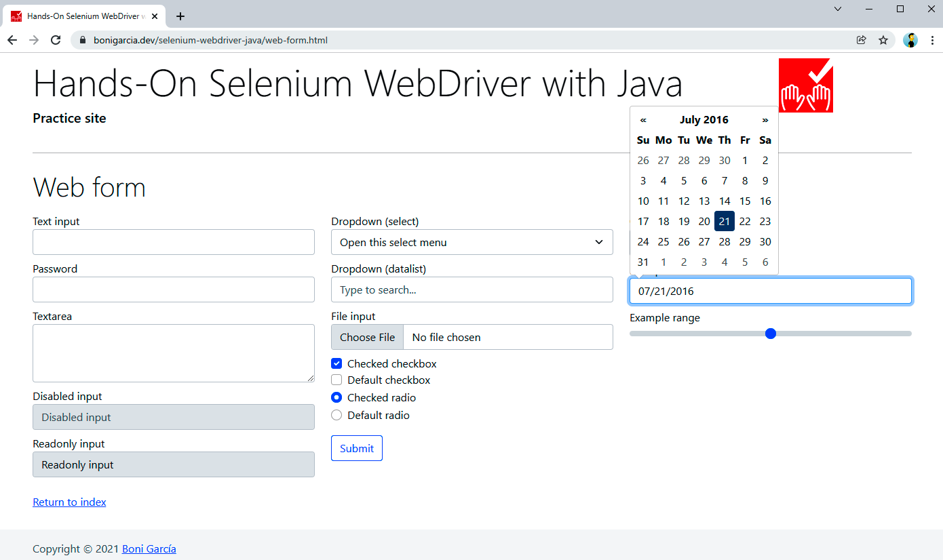Pick day 15 in the calendar
943x560 pixels.
click(x=745, y=201)
